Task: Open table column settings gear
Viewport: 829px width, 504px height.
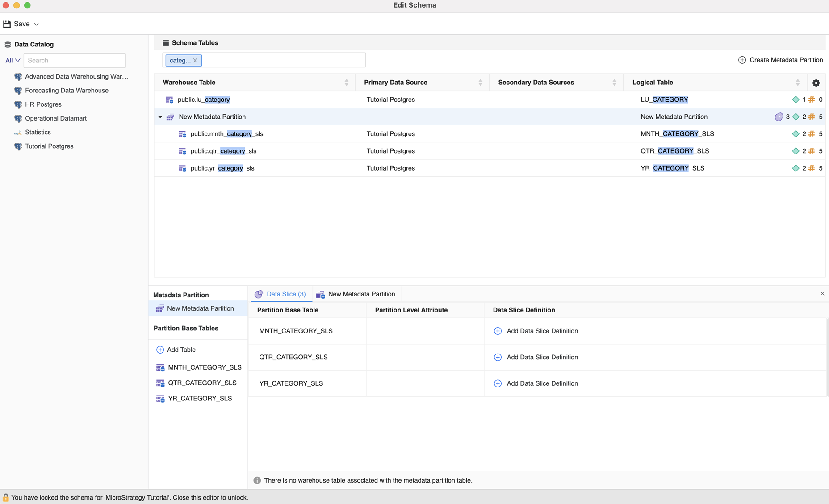Action: pyautogui.click(x=816, y=83)
